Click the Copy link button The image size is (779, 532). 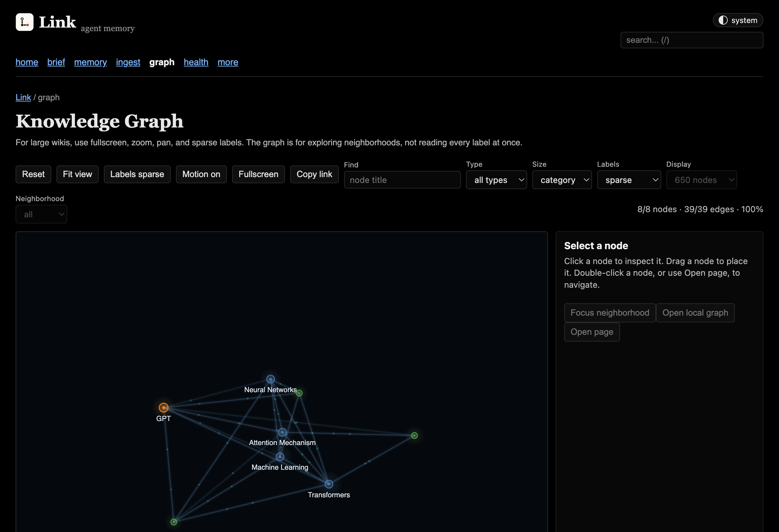click(x=314, y=174)
